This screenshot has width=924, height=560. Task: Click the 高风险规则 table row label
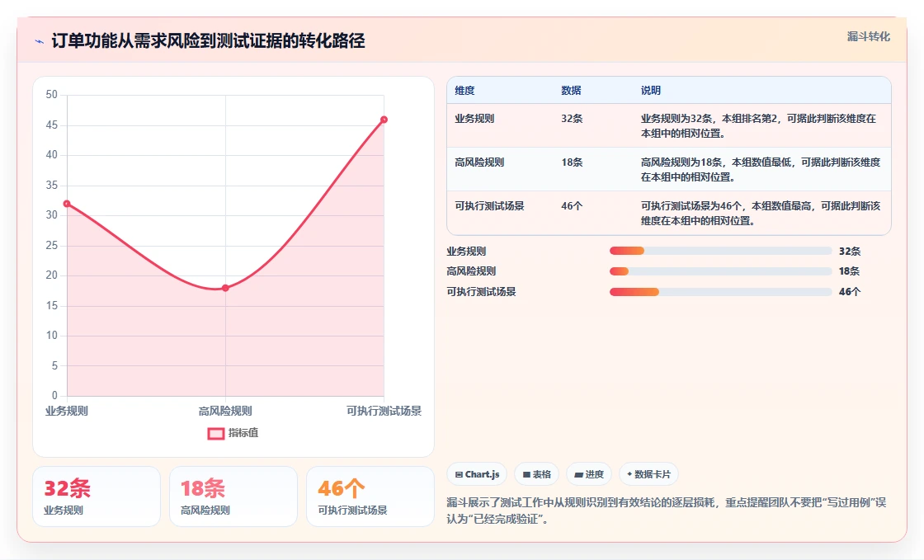point(479,162)
